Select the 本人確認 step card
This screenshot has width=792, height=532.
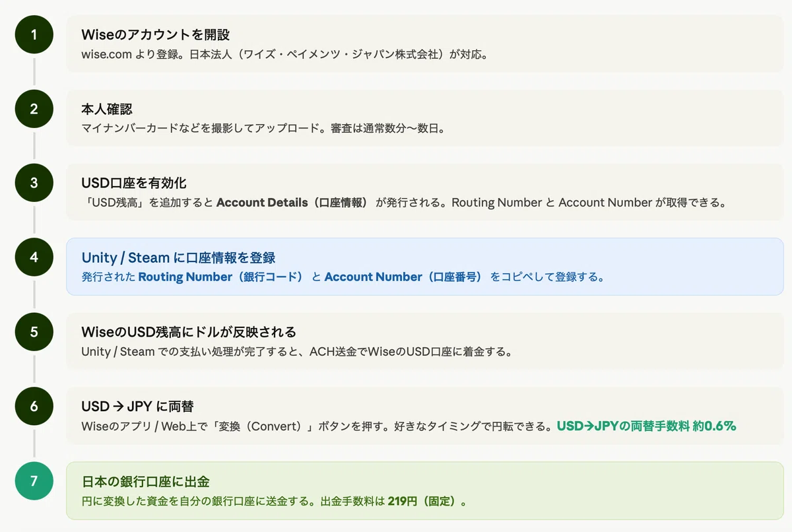pyautogui.click(x=424, y=117)
